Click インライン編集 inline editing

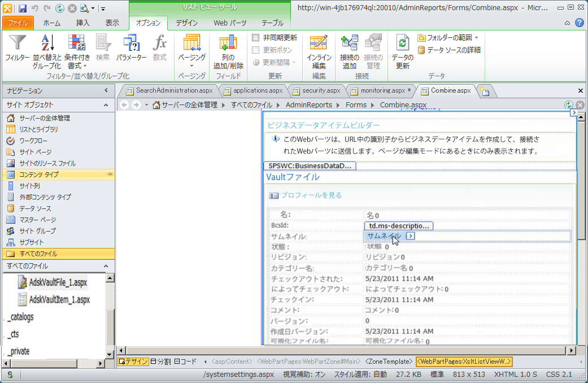[x=319, y=51]
